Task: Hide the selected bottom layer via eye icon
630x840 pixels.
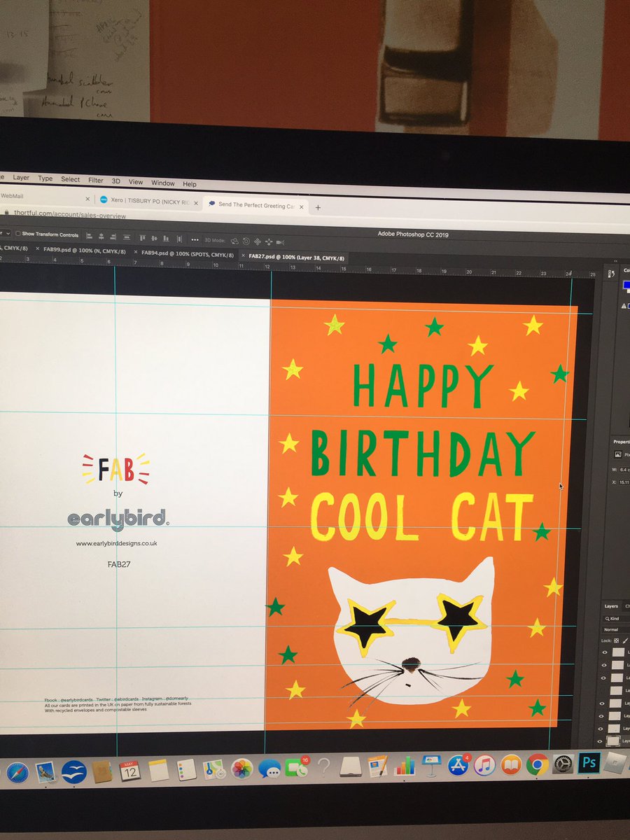Action: pos(600,741)
